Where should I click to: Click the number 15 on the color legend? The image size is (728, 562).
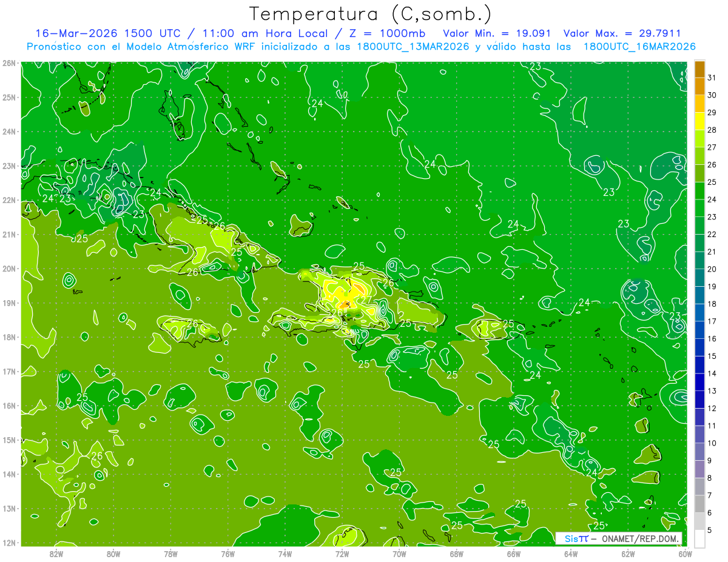712,356
